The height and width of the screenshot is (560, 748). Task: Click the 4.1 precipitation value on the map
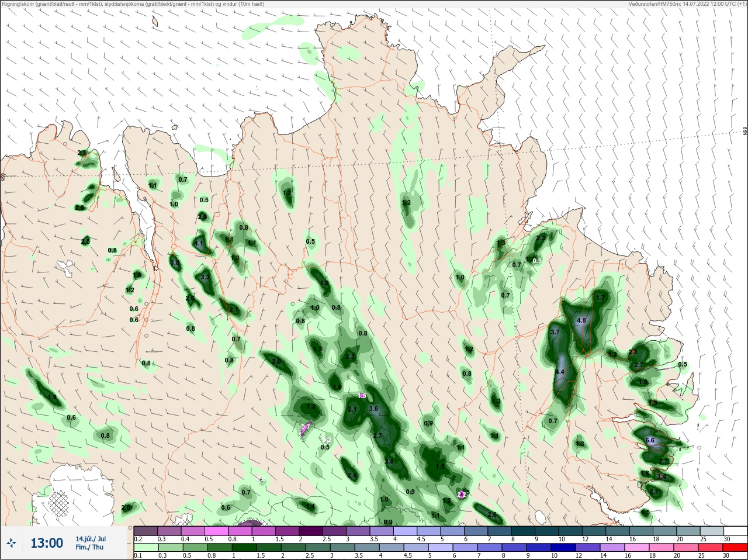199,244
